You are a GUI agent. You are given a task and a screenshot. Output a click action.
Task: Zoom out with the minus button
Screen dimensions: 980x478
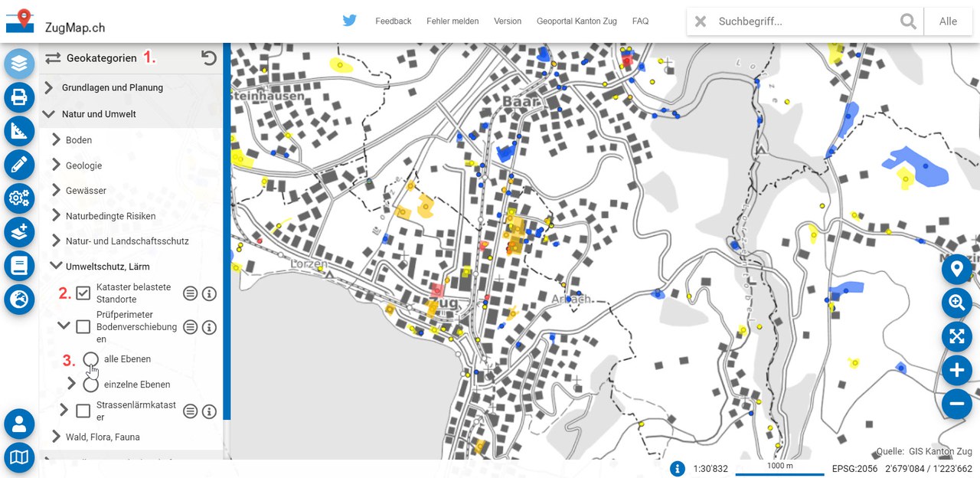pyautogui.click(x=956, y=404)
